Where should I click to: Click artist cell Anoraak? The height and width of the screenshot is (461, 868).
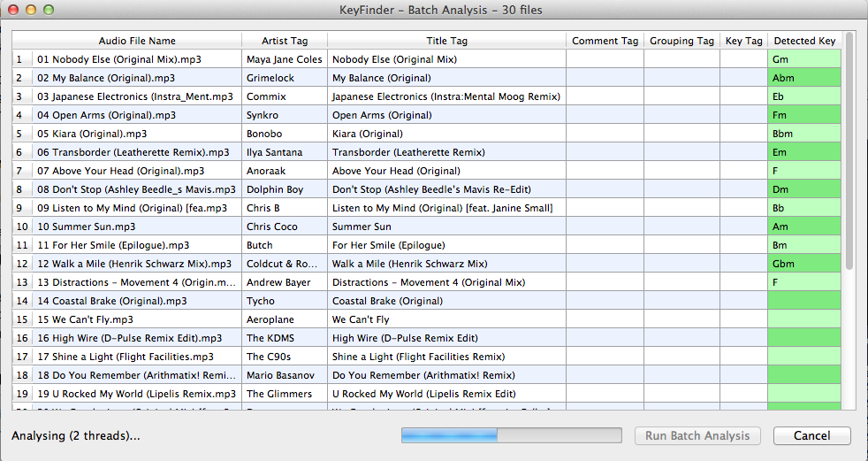[x=285, y=171]
